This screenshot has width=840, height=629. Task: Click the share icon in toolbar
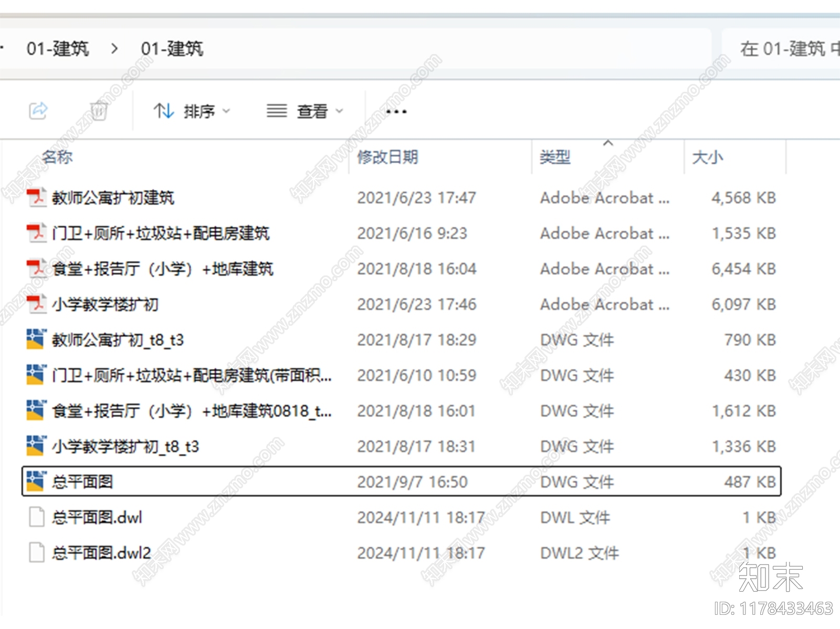(38, 111)
